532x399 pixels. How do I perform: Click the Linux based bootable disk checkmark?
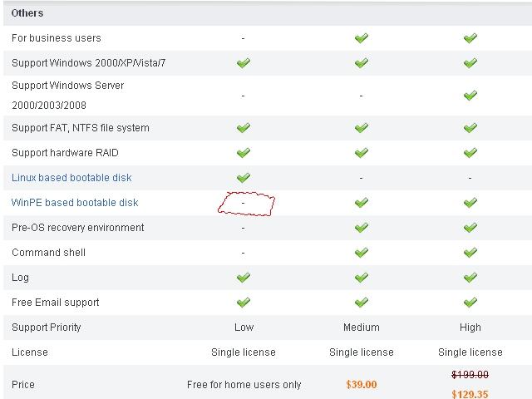(x=243, y=178)
